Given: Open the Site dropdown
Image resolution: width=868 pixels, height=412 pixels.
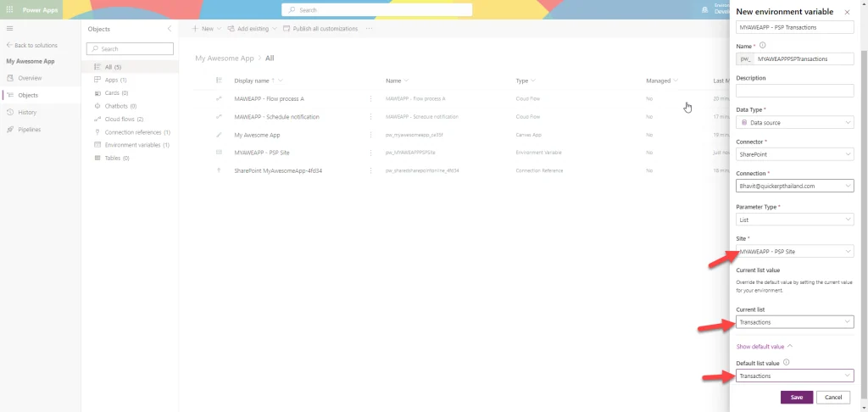Looking at the screenshot, I should [794, 252].
